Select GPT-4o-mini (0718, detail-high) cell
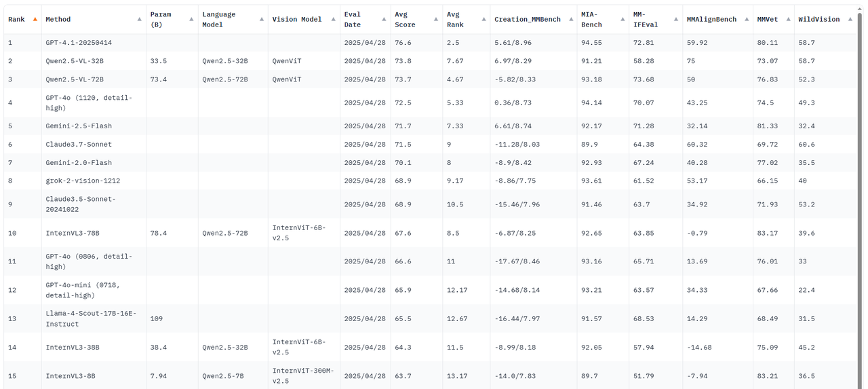Viewport: 868px width, 389px height. click(x=94, y=290)
